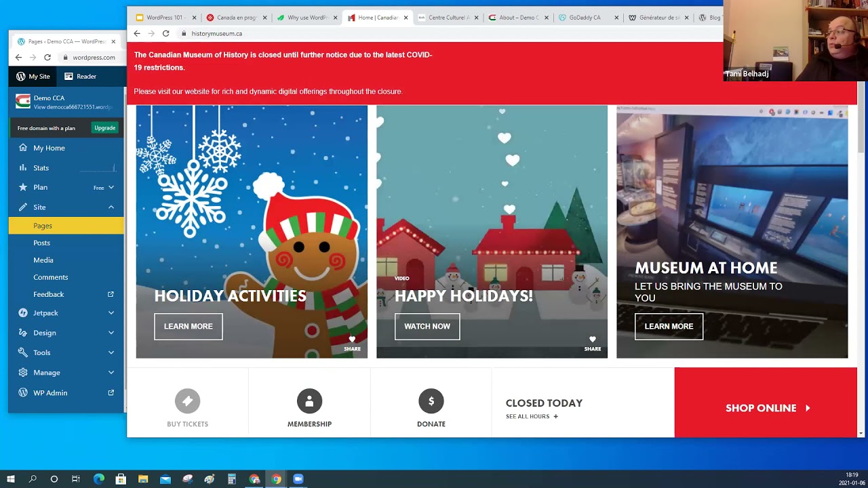The height and width of the screenshot is (488, 868).
Task: Go back in the historymuseum.ca window
Action: pyautogui.click(x=137, y=33)
